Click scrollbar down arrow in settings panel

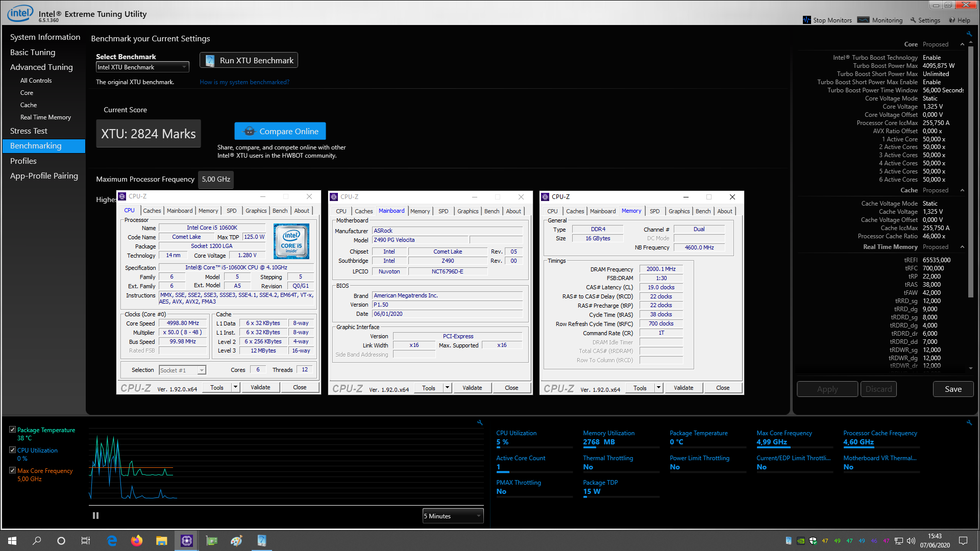click(971, 368)
